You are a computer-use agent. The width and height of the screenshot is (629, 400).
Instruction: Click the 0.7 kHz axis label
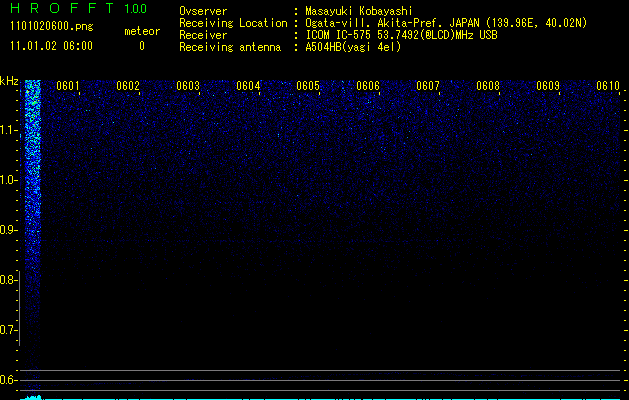(9, 330)
